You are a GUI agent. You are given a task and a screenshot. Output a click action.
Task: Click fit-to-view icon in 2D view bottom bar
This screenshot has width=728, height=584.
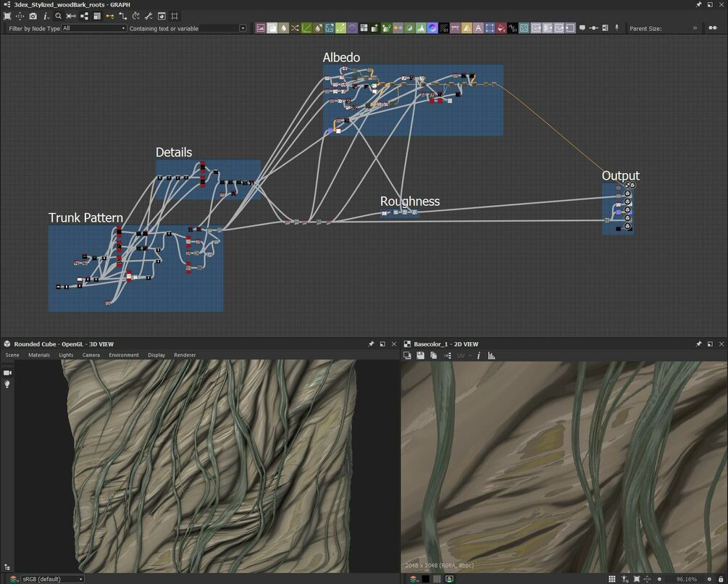click(x=637, y=579)
